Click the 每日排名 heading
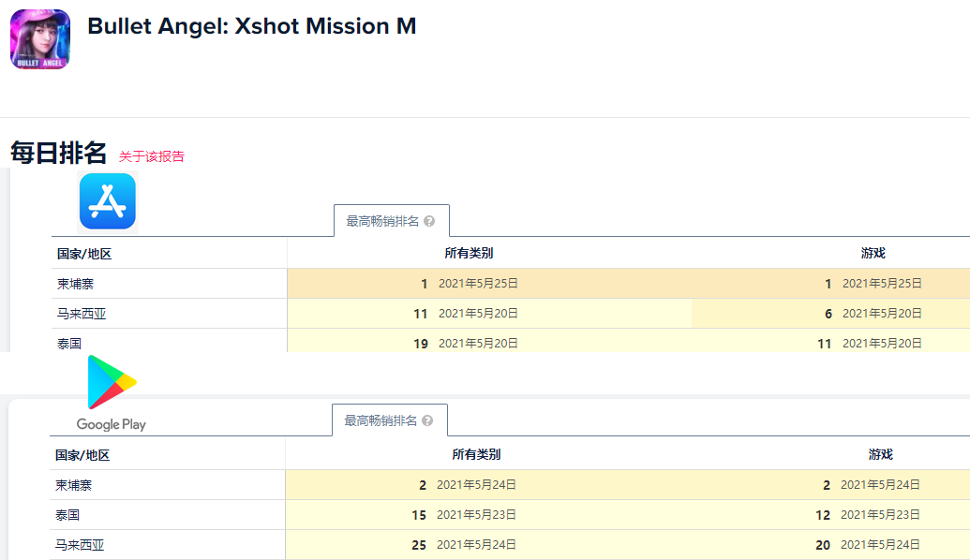This screenshot has height=560, width=970. [58, 154]
